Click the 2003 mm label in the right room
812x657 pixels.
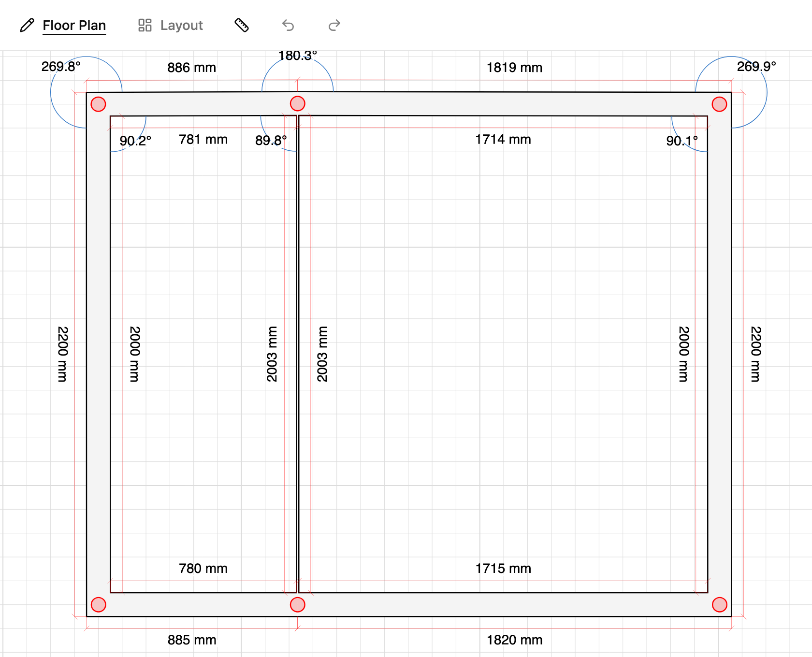tap(322, 354)
